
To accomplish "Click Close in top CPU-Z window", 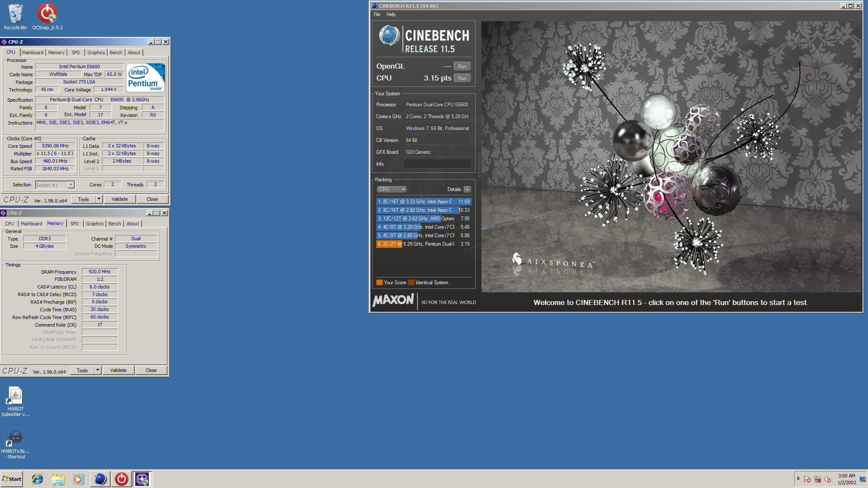I will point(152,200).
